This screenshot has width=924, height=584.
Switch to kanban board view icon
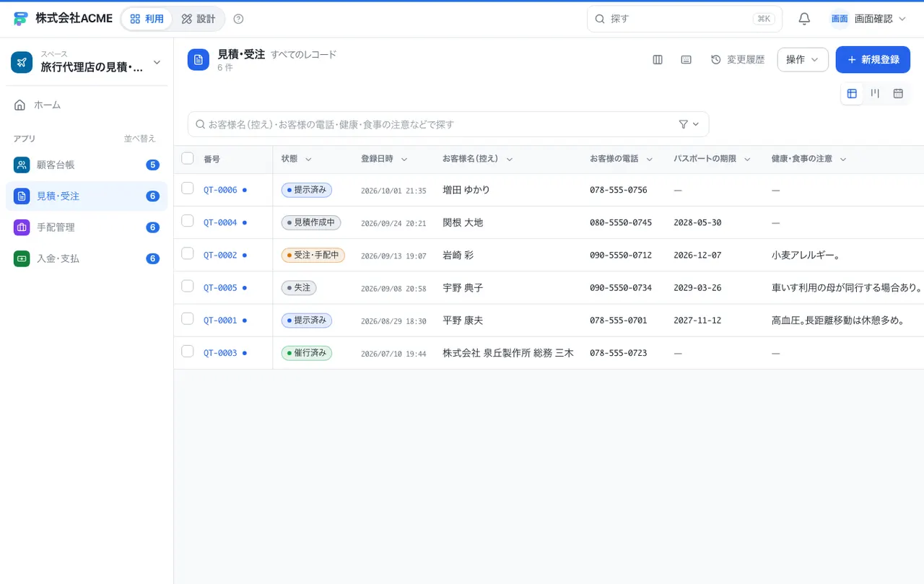[875, 93]
